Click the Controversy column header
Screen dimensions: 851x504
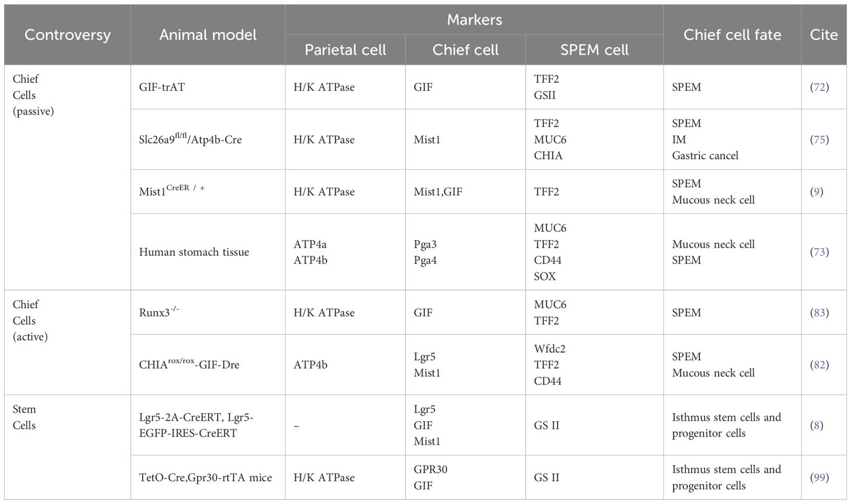tap(68, 35)
